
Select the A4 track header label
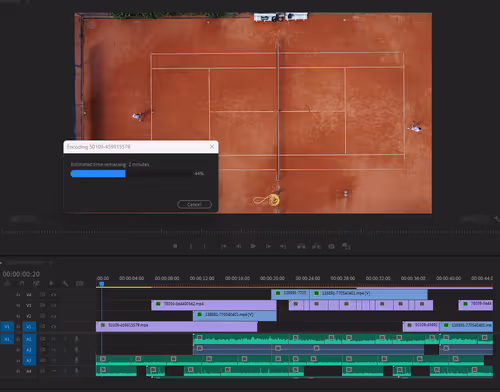pyautogui.click(x=29, y=371)
